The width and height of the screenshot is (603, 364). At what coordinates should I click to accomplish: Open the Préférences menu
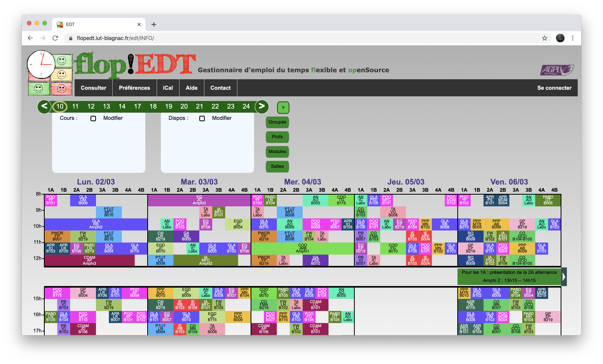[134, 88]
